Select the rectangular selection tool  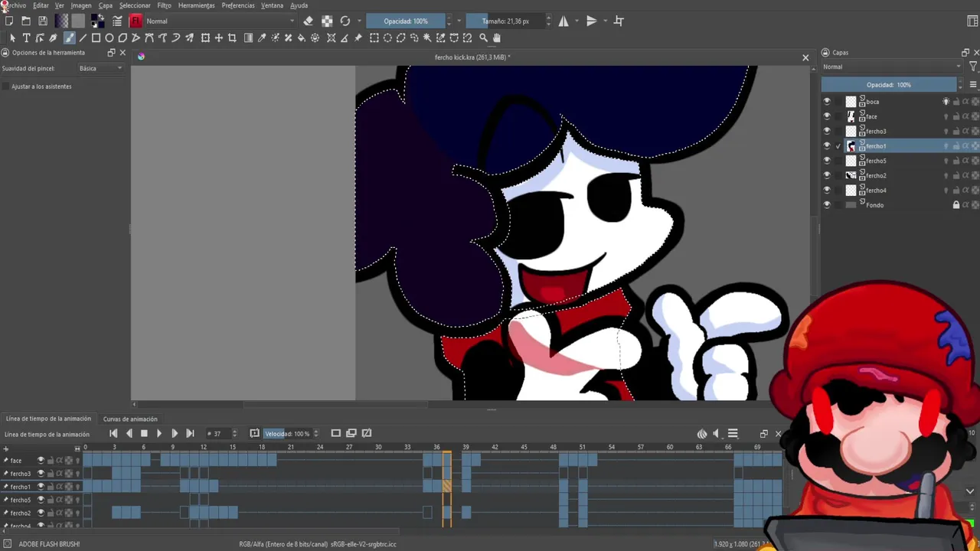point(374,37)
